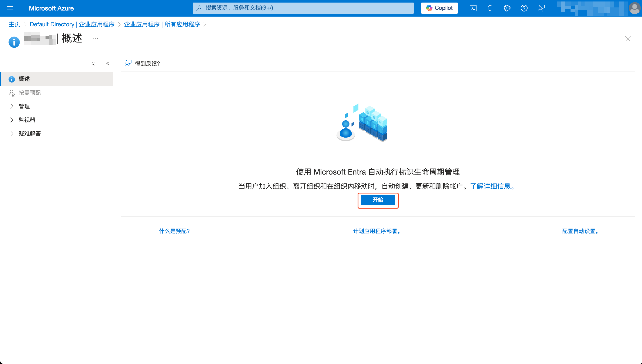Screen dimensions: 642x364
Task: Open the notifications bell
Action: pos(489,8)
